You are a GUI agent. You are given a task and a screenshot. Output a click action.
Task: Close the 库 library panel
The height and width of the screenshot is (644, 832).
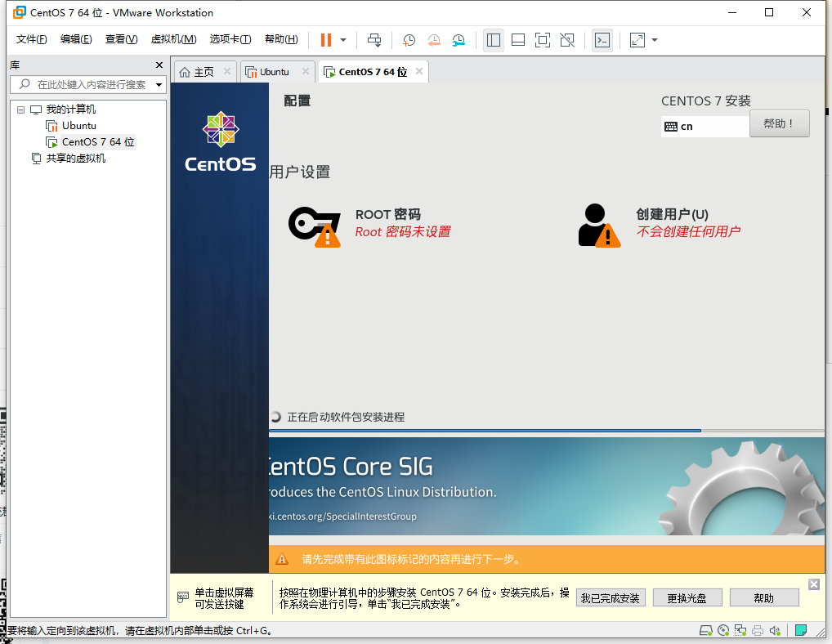point(159,65)
